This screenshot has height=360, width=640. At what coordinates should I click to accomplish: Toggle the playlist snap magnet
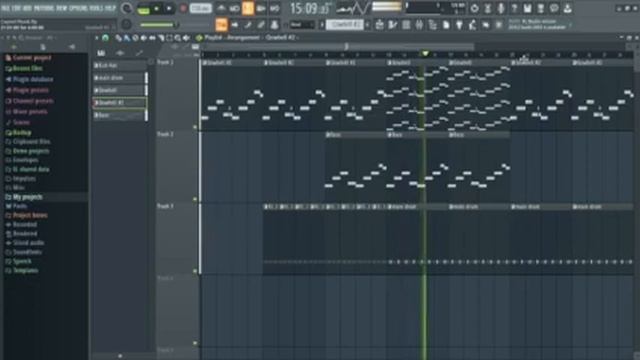pyautogui.click(x=105, y=38)
